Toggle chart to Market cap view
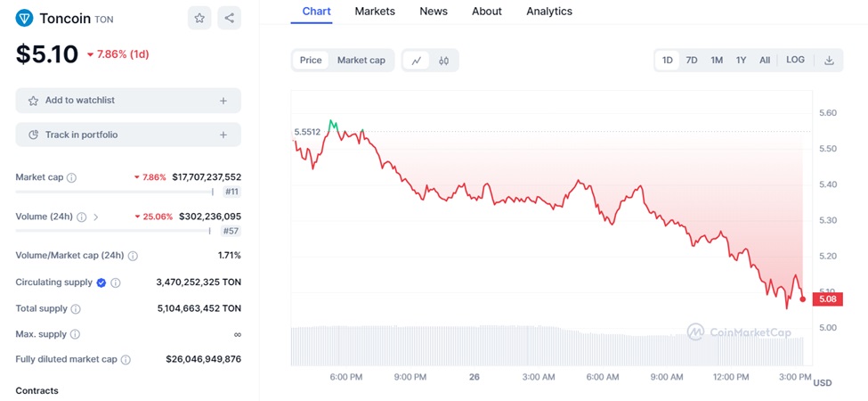The width and height of the screenshot is (868, 401). tap(361, 61)
